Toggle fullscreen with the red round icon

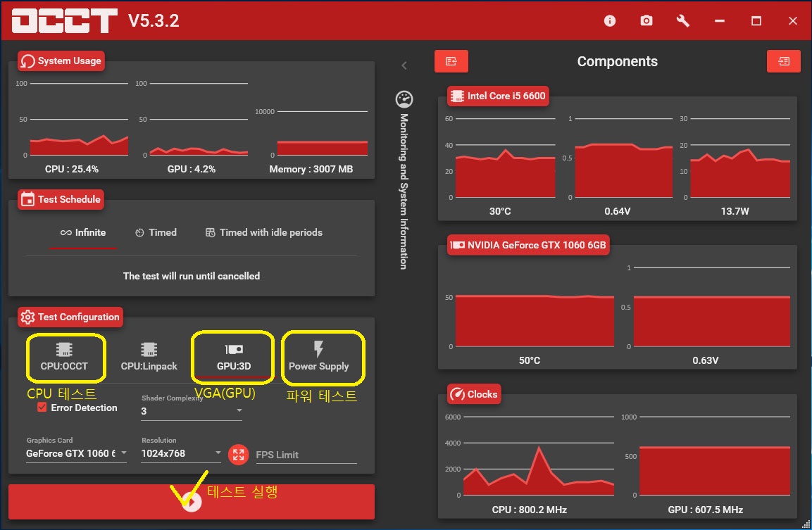pyautogui.click(x=238, y=455)
